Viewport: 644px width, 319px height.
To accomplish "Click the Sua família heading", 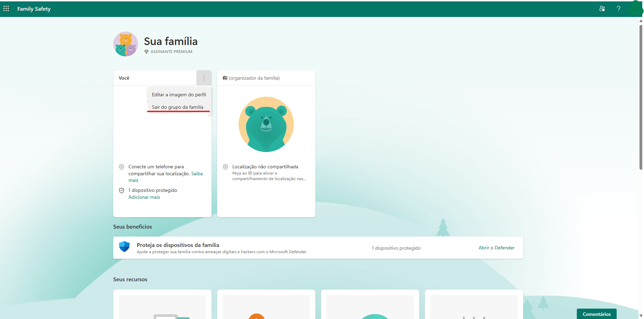I will point(171,41).
